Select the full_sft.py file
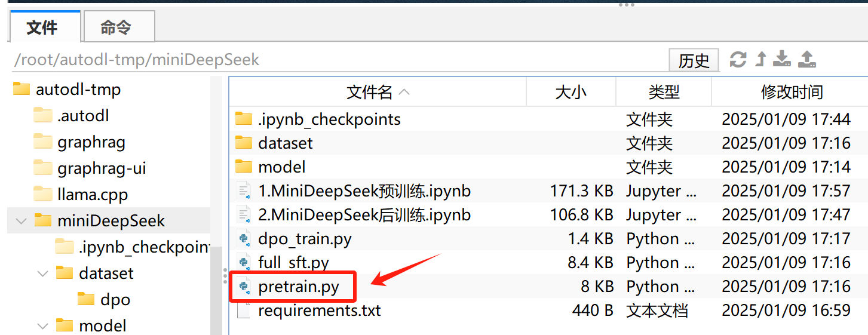The height and width of the screenshot is (335, 868). 293,263
